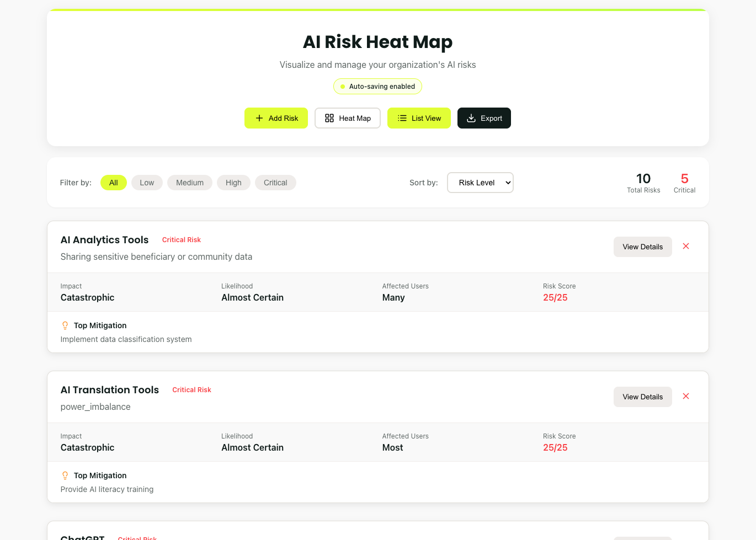Click the 5 Critical counter
The width and height of the screenshot is (756, 540).
point(684,183)
